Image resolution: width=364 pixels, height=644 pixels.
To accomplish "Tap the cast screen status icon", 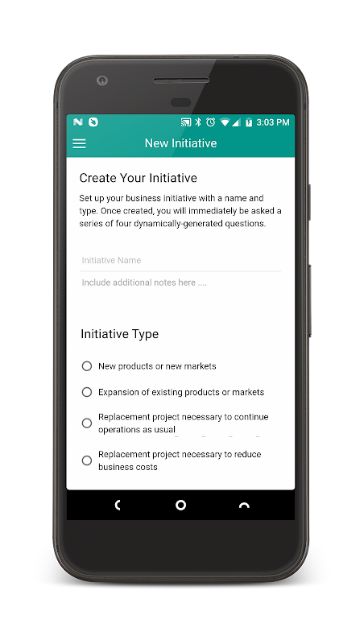I will coord(187,122).
